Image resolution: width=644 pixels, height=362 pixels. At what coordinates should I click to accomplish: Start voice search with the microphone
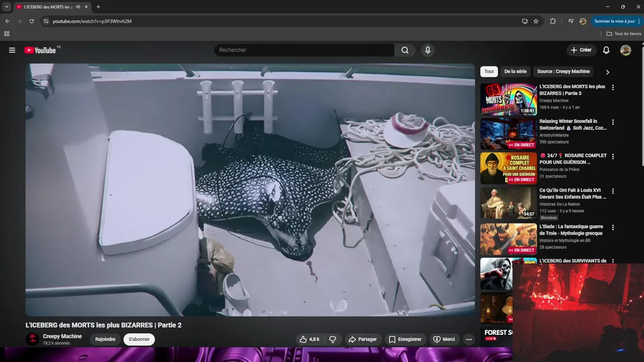pos(428,50)
